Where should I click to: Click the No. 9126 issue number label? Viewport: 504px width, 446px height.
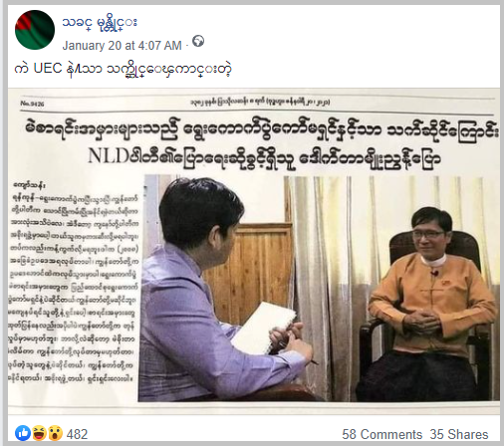click(x=32, y=104)
